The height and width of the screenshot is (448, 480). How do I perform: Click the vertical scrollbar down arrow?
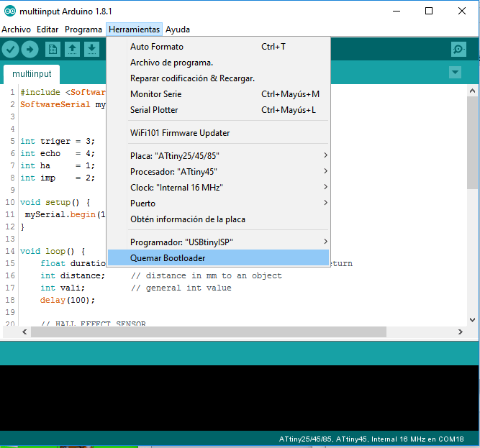(x=472, y=320)
